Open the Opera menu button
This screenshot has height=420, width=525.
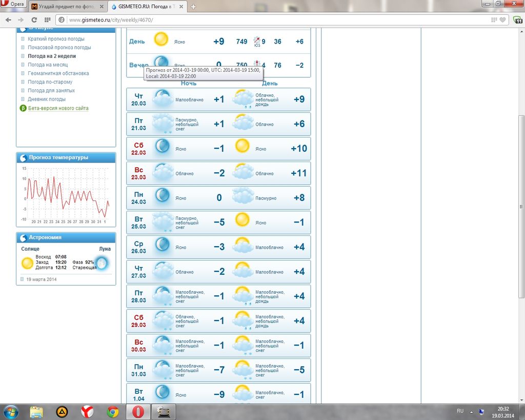pos(14,4)
